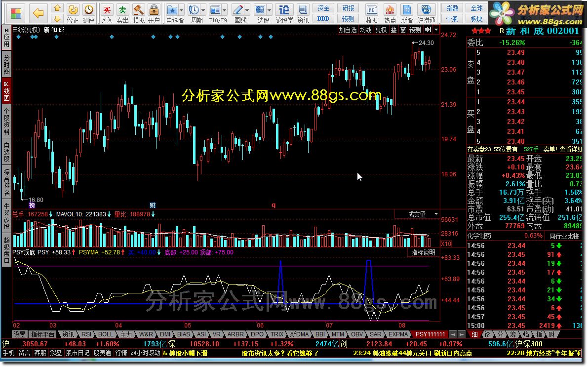588x367 pixels.
Task: Open the chart options dropdown arrow after 预测
Action: pyautogui.click(x=436, y=30)
